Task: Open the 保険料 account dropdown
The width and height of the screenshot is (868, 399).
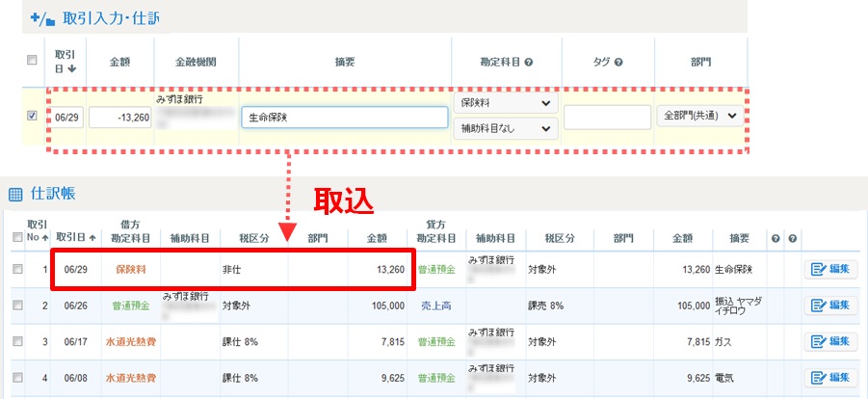Action: [505, 103]
